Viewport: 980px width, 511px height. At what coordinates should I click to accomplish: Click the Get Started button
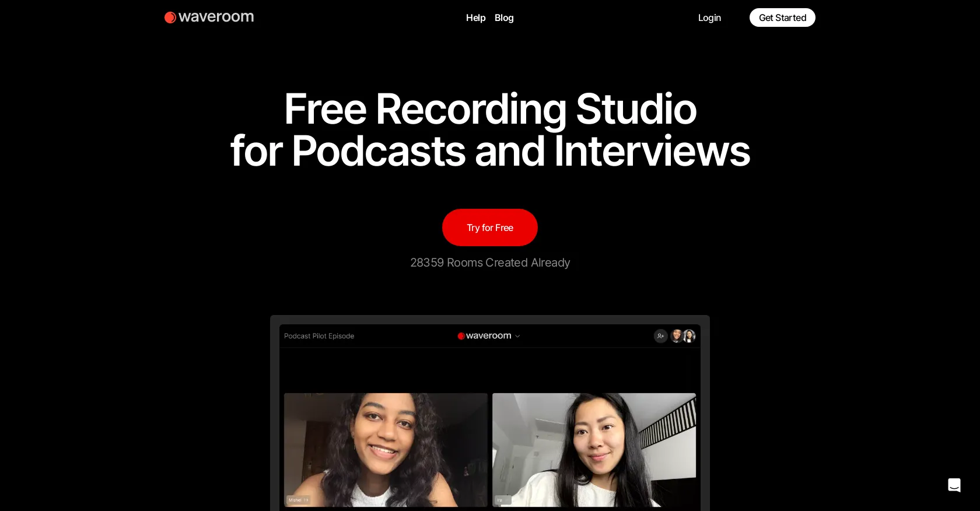(x=782, y=17)
